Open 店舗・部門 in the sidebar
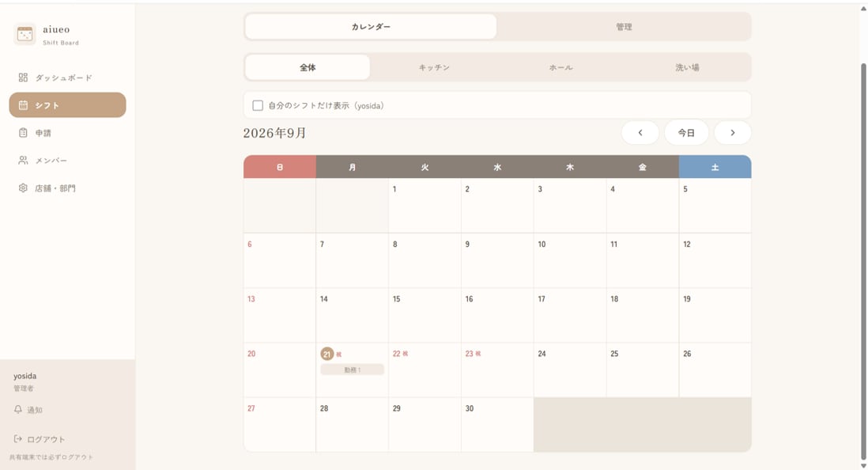This screenshot has height=470, width=868. (67, 188)
